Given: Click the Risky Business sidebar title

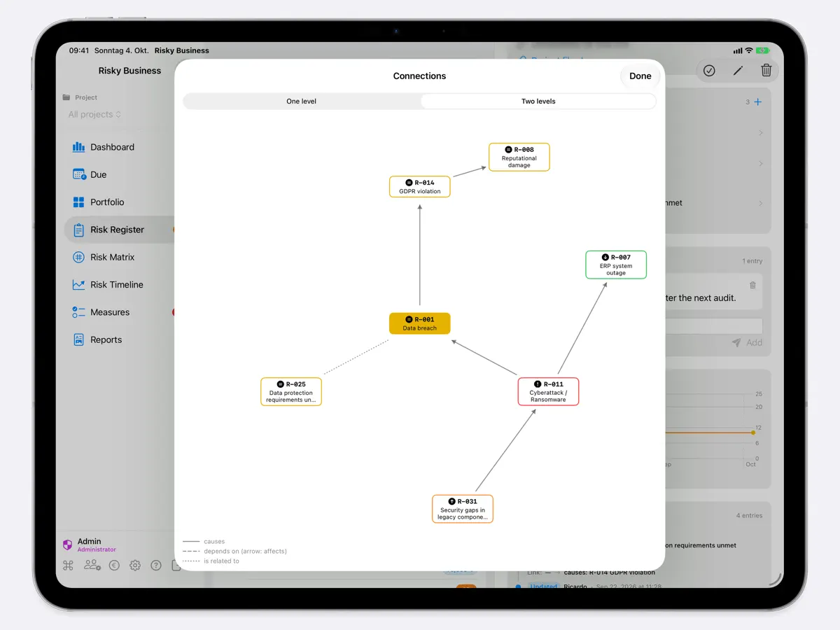Looking at the screenshot, I should [129, 71].
